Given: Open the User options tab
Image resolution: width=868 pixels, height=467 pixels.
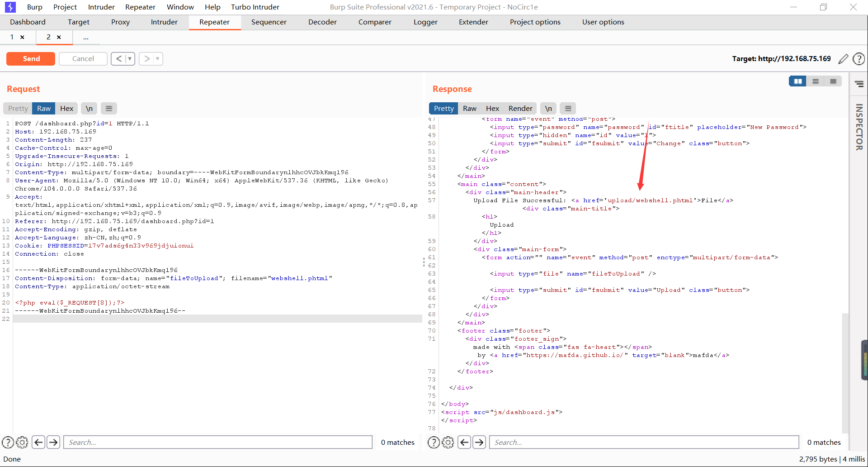Looking at the screenshot, I should [603, 22].
